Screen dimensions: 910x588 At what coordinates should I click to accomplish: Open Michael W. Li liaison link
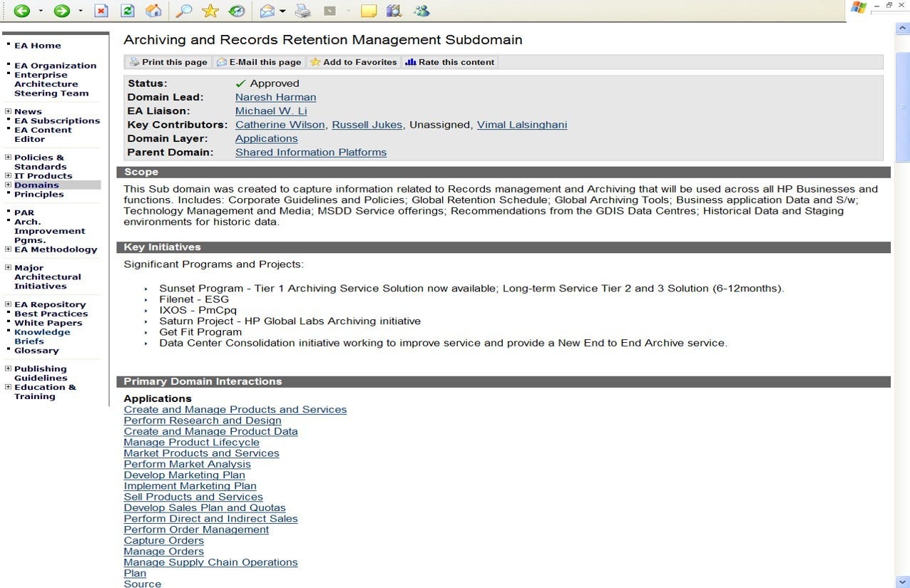coord(271,110)
